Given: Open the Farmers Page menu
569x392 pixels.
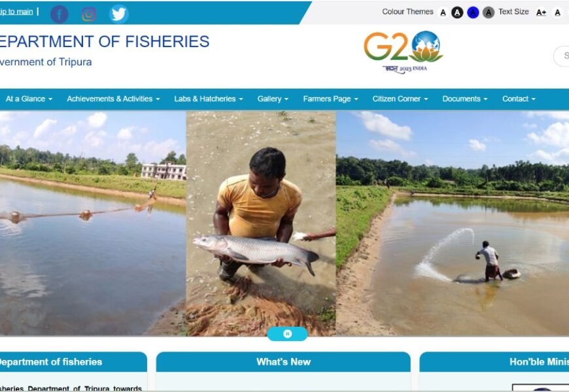Looking at the screenshot, I should pyautogui.click(x=330, y=99).
